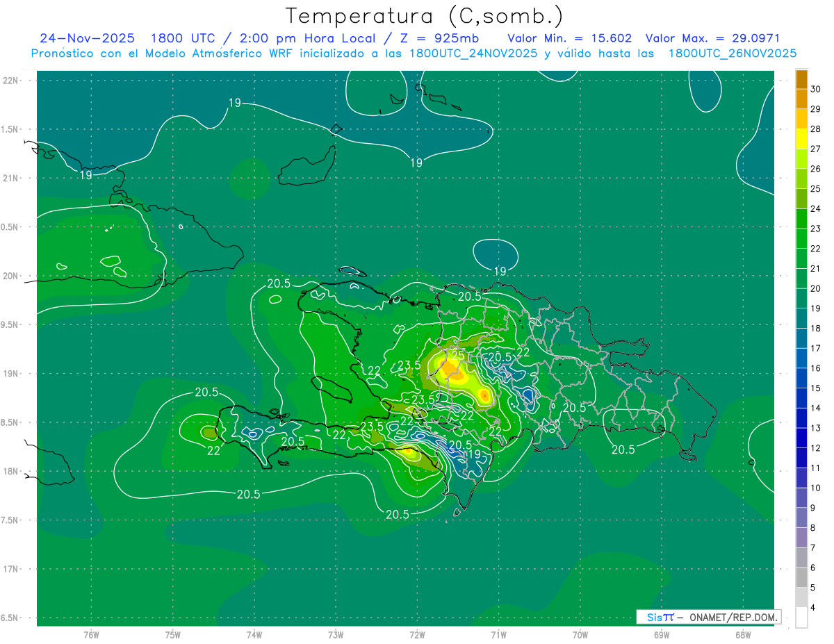Click the colorbar scale value '21'

[815, 268]
